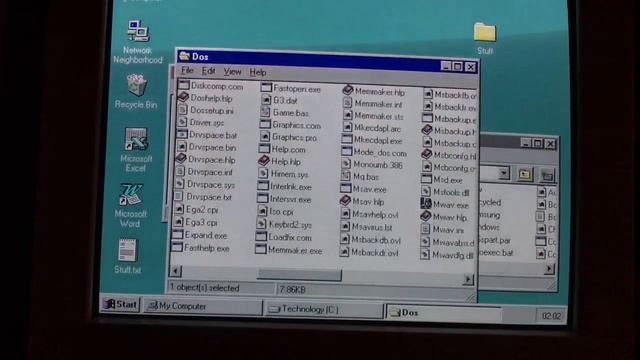Click Up One Level button in background window

pos(525,174)
